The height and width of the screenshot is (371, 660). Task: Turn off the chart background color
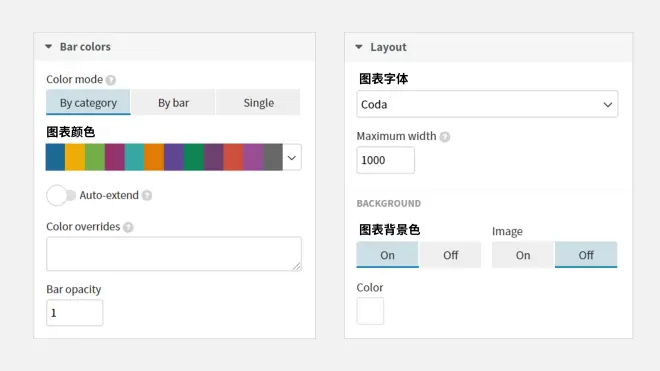(450, 255)
